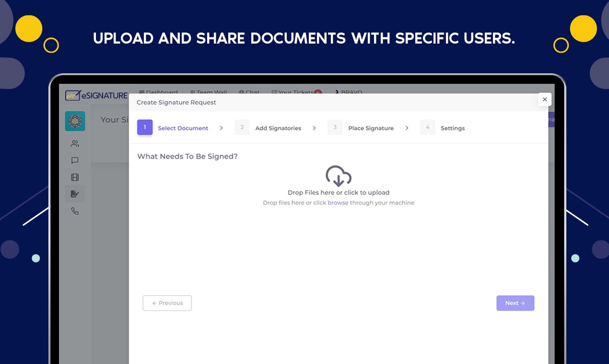The height and width of the screenshot is (364, 609).
Task: Open the film grid sidebar icon
Action: (x=75, y=177)
